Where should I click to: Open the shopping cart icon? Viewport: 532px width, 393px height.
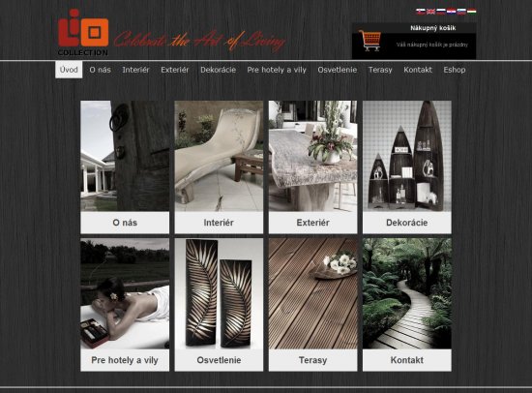pyautogui.click(x=370, y=41)
